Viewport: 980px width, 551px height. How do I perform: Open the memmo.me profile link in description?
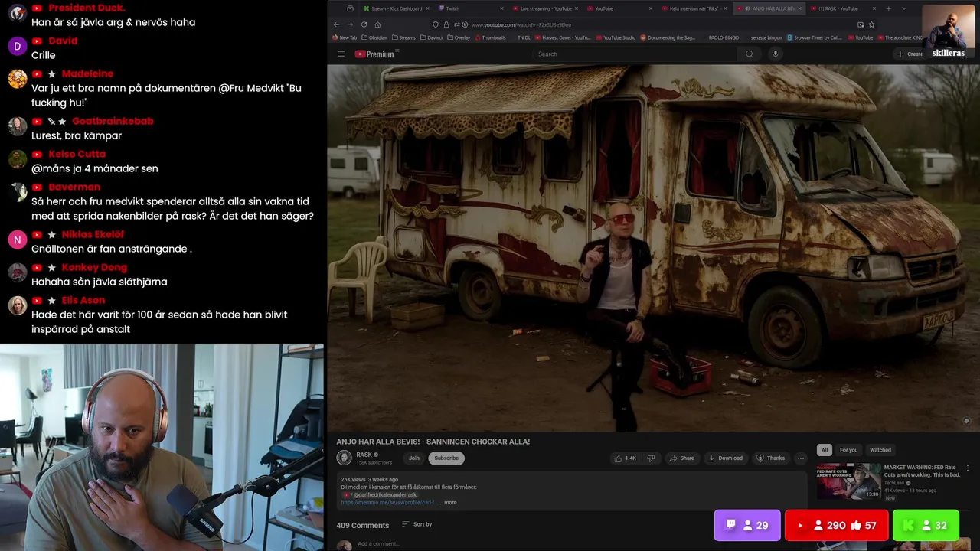pyautogui.click(x=387, y=503)
